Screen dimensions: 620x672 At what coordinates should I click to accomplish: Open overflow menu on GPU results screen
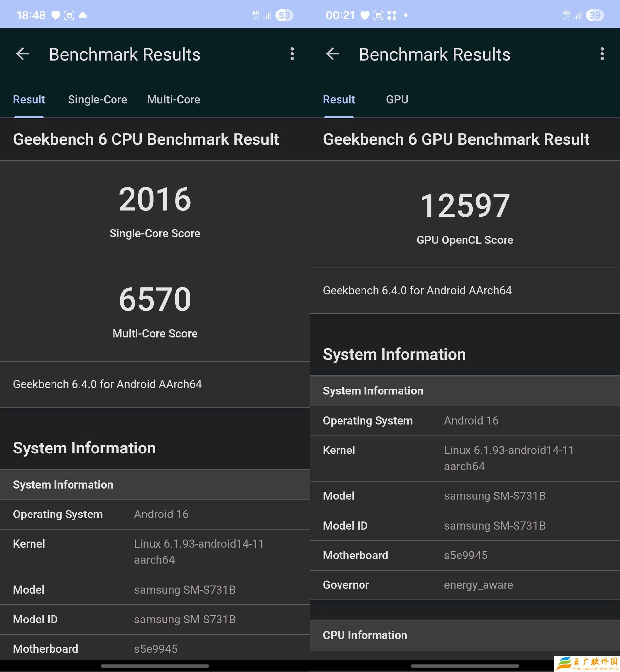[602, 54]
